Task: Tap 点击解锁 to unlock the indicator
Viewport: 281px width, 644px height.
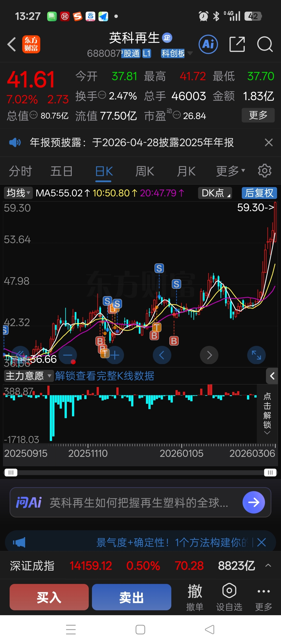Action: (267, 414)
